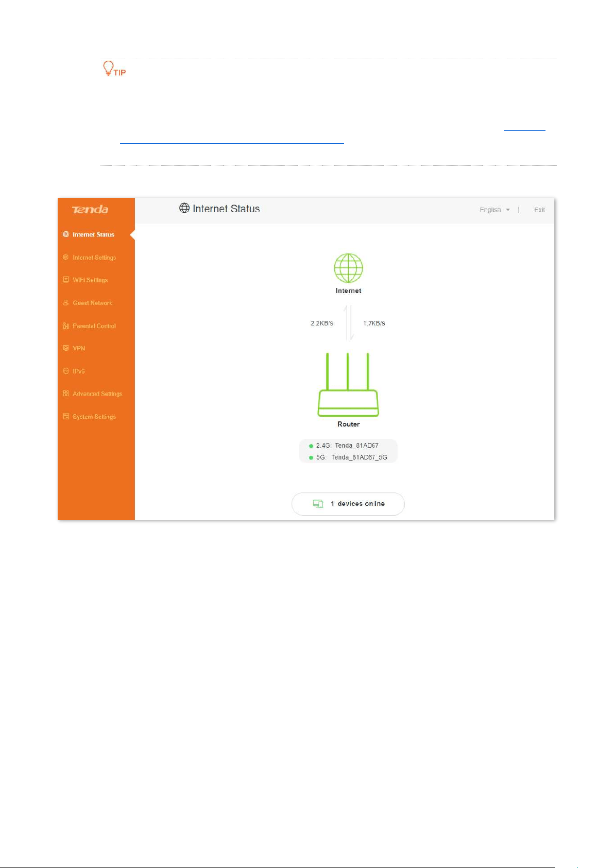Click the devices icon in online devices button
Image resolution: width=614 pixels, height=868 pixels.
[x=318, y=504]
